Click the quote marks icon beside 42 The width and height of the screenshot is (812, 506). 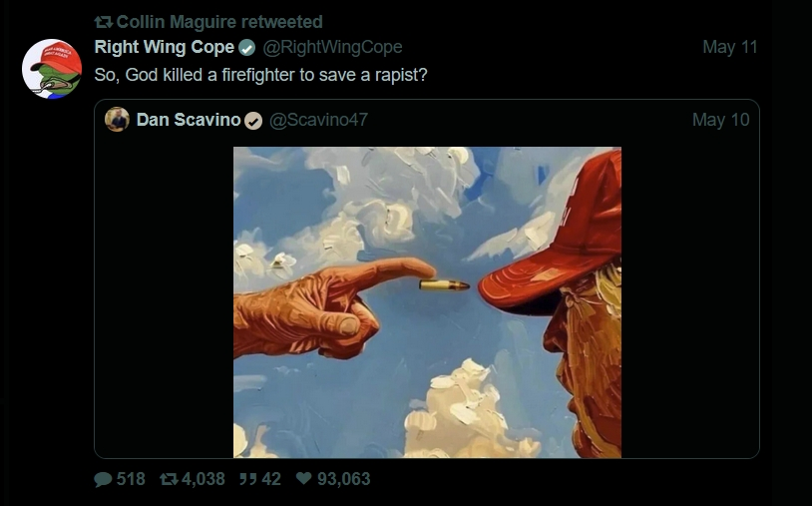pyautogui.click(x=245, y=479)
